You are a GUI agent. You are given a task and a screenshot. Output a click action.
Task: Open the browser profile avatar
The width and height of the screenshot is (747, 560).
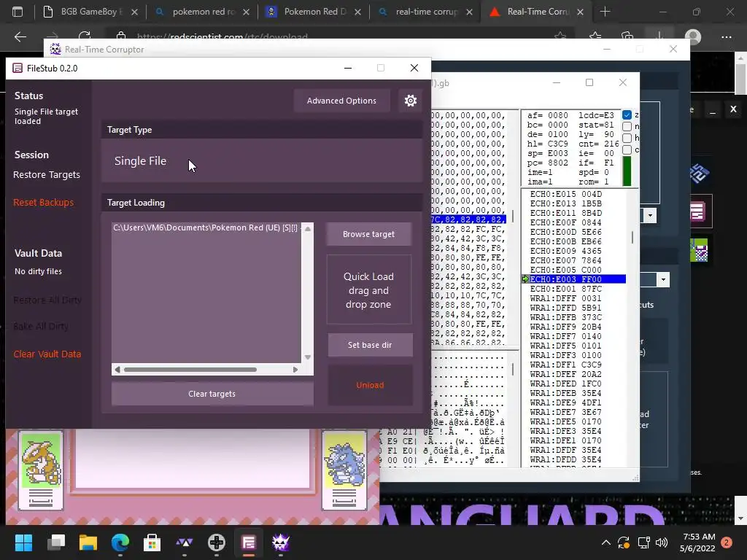coord(693,36)
